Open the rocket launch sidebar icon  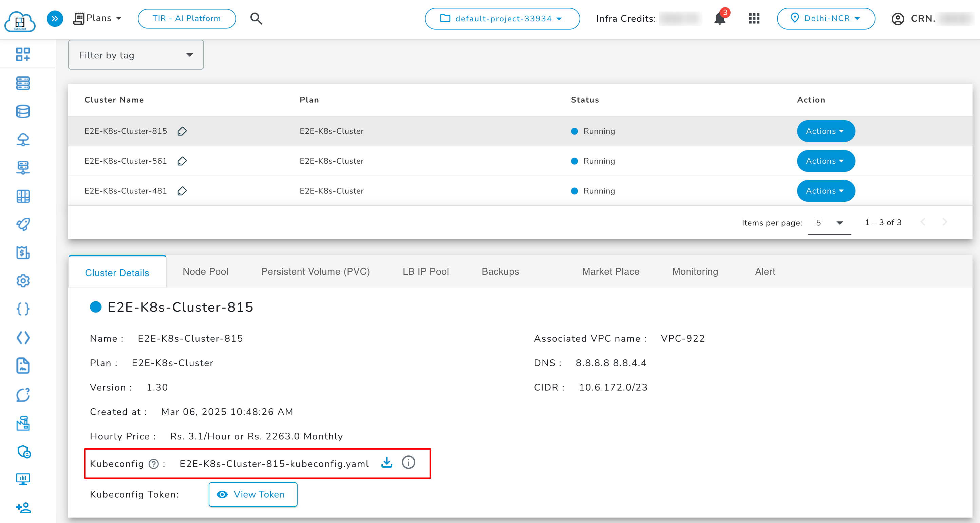coord(23,224)
